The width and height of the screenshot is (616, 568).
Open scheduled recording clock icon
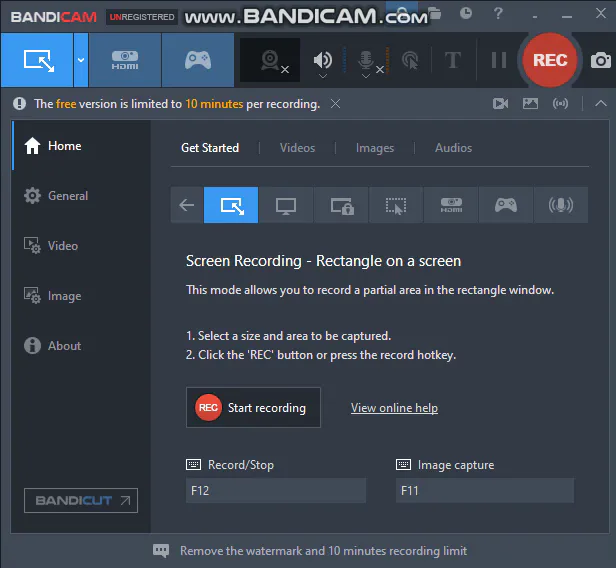466,13
